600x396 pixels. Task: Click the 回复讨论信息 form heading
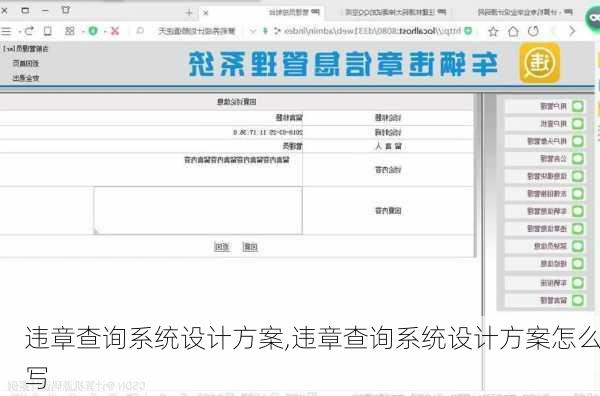click(236, 102)
